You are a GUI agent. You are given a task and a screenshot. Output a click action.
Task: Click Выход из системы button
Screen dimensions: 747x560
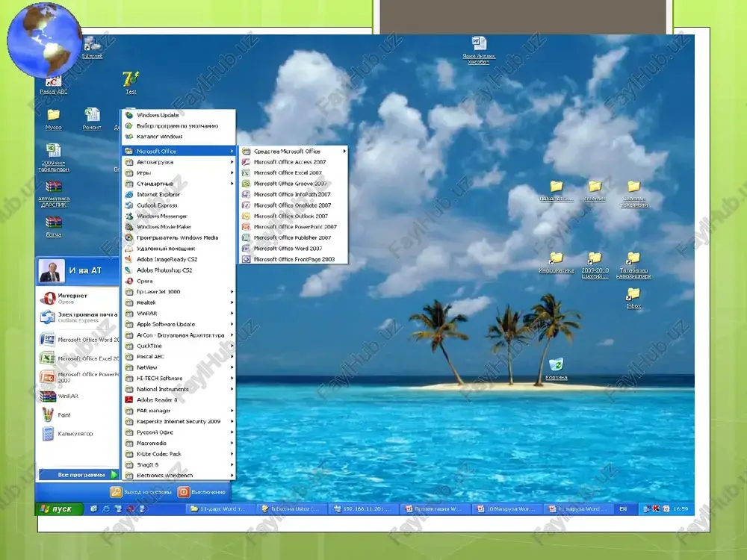(x=141, y=492)
